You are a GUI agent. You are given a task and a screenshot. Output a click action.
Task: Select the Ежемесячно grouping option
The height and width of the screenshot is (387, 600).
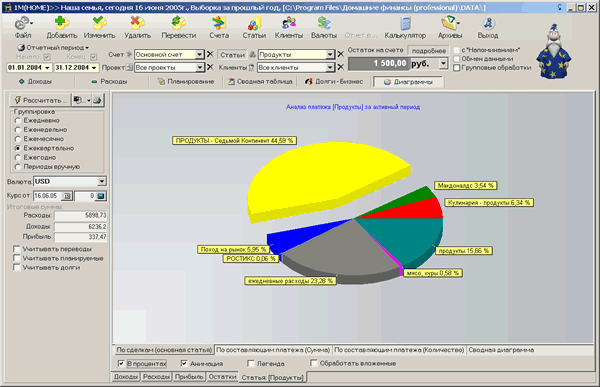tap(18, 139)
